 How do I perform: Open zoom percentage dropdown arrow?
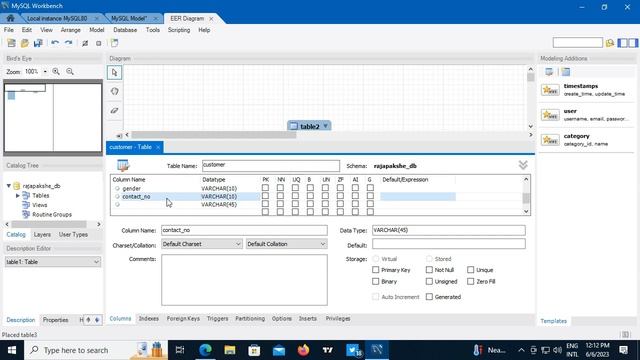(x=45, y=72)
